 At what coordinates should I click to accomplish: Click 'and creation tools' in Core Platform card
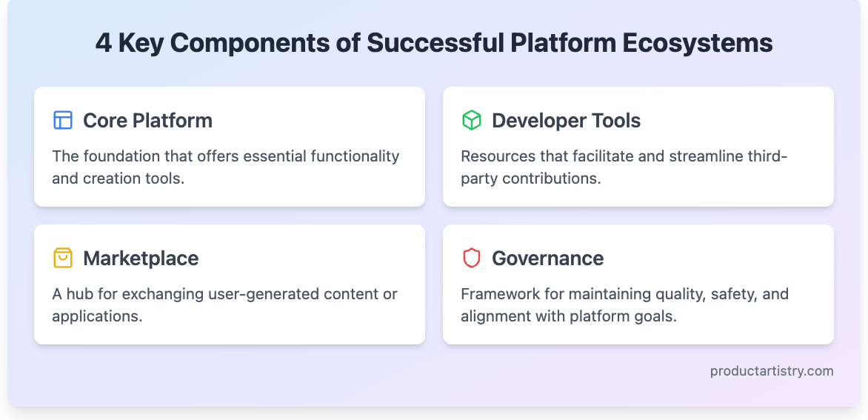[118, 179]
